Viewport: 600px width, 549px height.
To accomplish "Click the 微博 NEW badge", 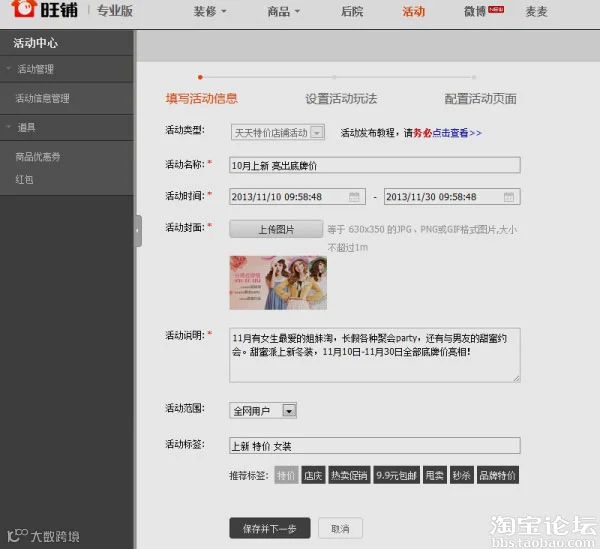I will [x=496, y=9].
